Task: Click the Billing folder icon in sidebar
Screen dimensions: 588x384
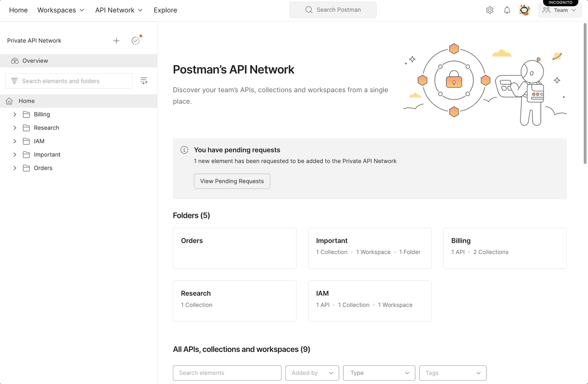Action: (25, 114)
